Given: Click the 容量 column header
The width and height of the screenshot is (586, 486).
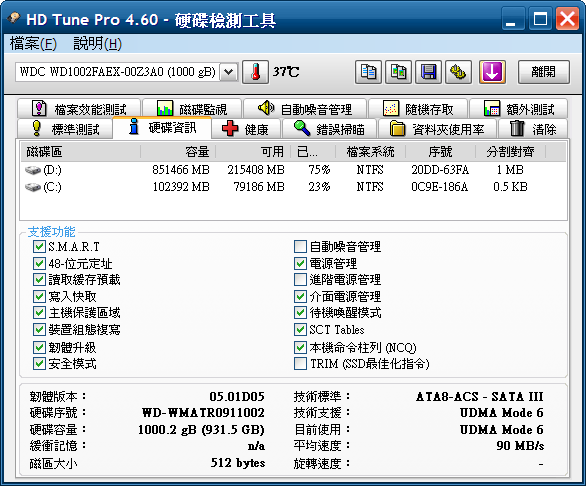Looking at the screenshot, I should pos(178,152).
